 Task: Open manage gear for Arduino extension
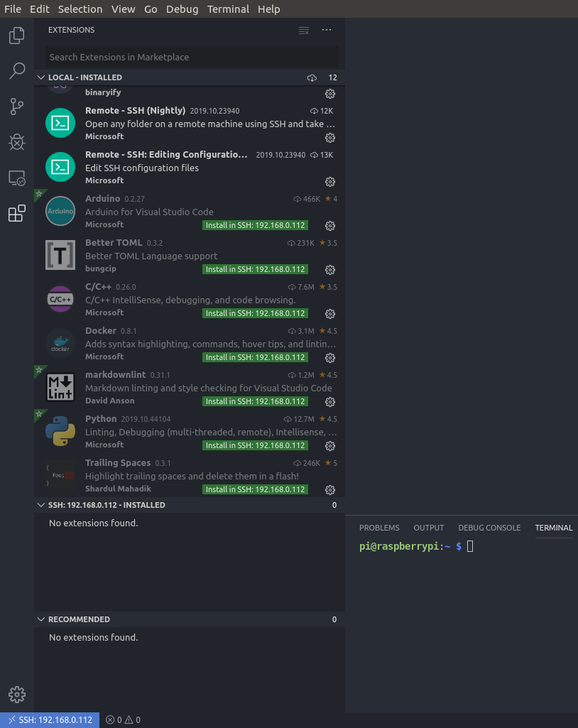(x=330, y=226)
